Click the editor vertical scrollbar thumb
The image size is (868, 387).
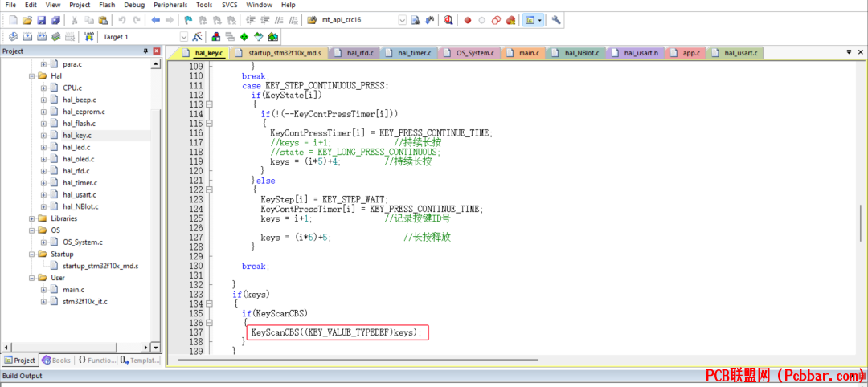pyautogui.click(x=860, y=223)
